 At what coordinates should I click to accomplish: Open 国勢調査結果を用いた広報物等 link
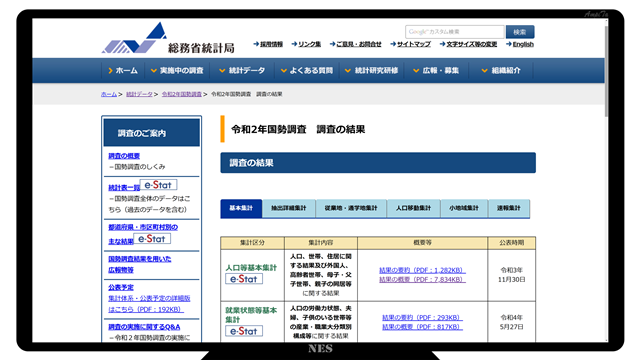point(140,264)
